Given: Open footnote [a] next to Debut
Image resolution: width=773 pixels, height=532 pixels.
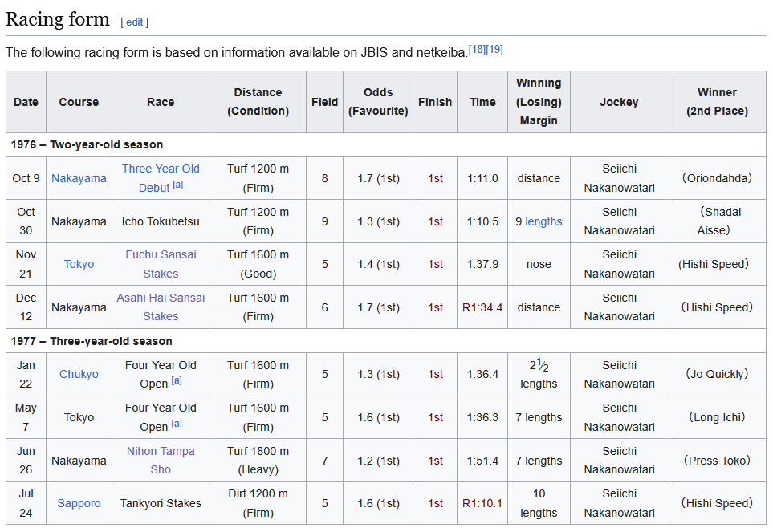Looking at the screenshot, I should pos(178,185).
